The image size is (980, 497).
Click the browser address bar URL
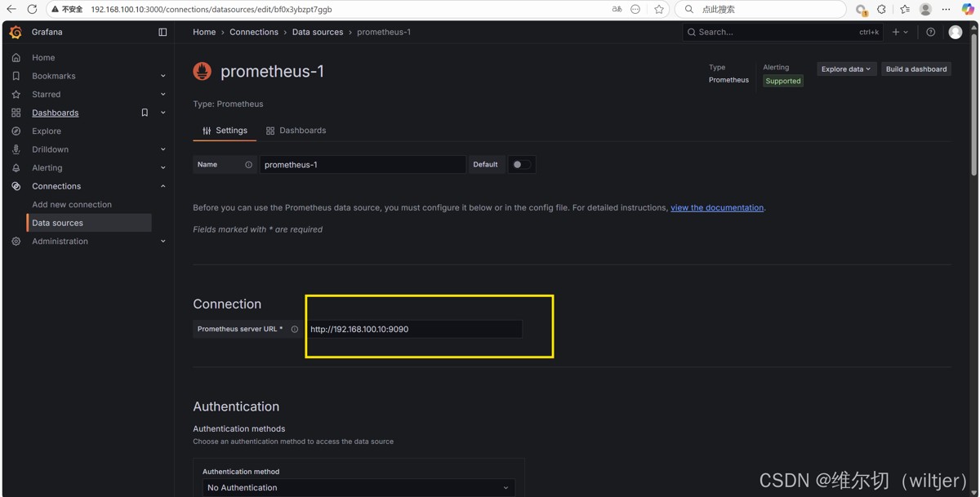click(212, 10)
